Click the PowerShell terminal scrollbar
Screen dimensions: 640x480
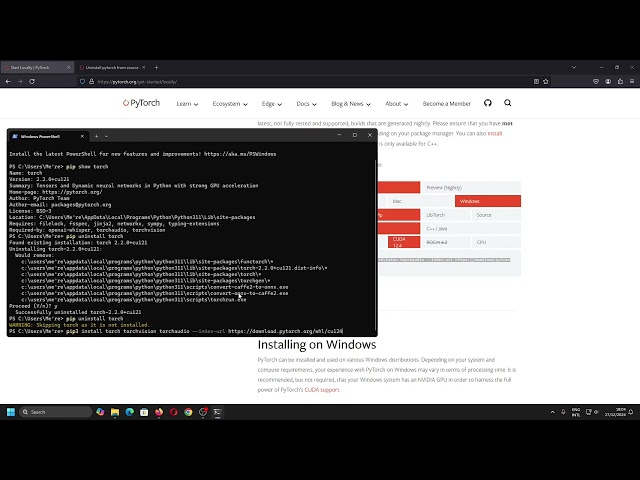[x=375, y=243]
